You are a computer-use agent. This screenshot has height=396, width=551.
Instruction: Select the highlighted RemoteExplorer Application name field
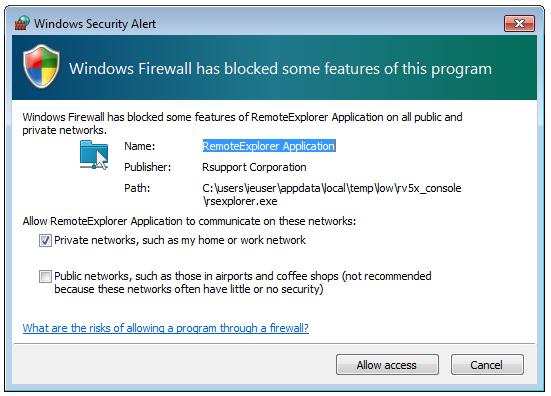point(269,146)
